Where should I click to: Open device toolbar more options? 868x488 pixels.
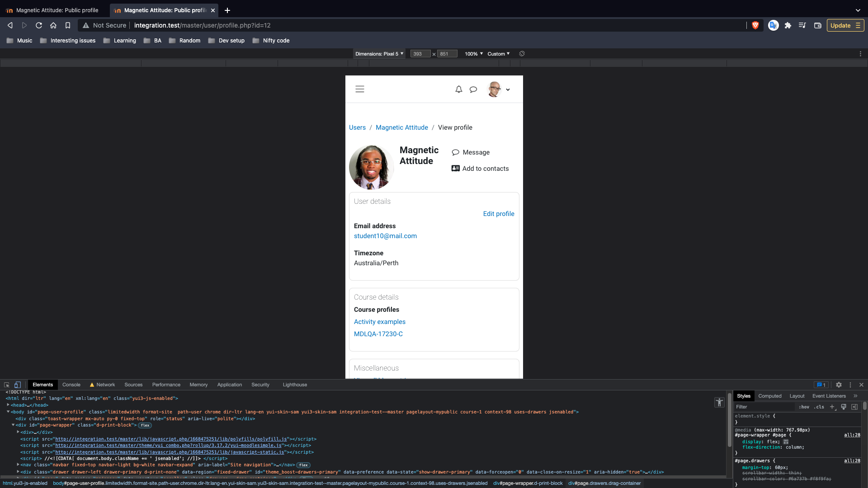[860, 54]
